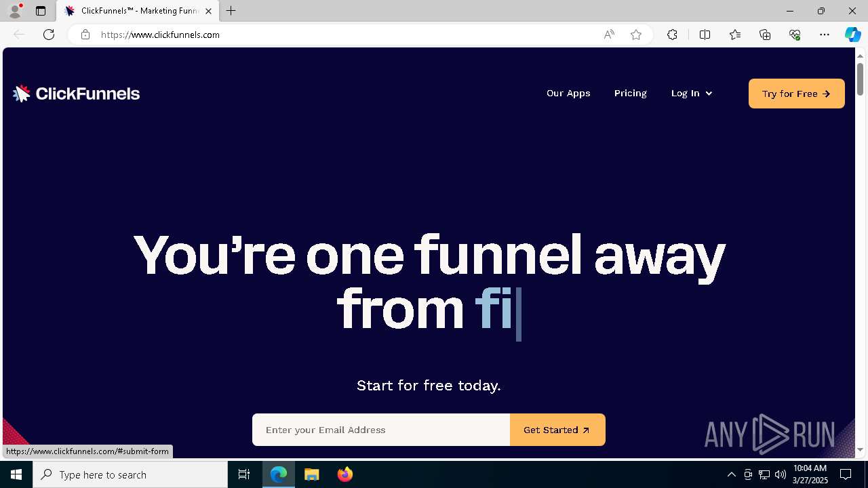This screenshot has height=488, width=868.
Task: Click the network tray icon
Action: pyautogui.click(x=764, y=474)
